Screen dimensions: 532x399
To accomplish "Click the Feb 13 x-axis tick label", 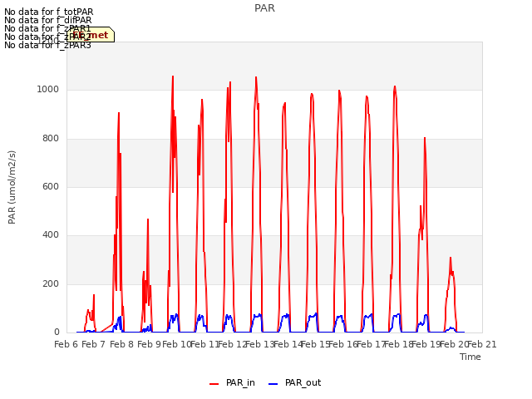I will tap(260, 344).
